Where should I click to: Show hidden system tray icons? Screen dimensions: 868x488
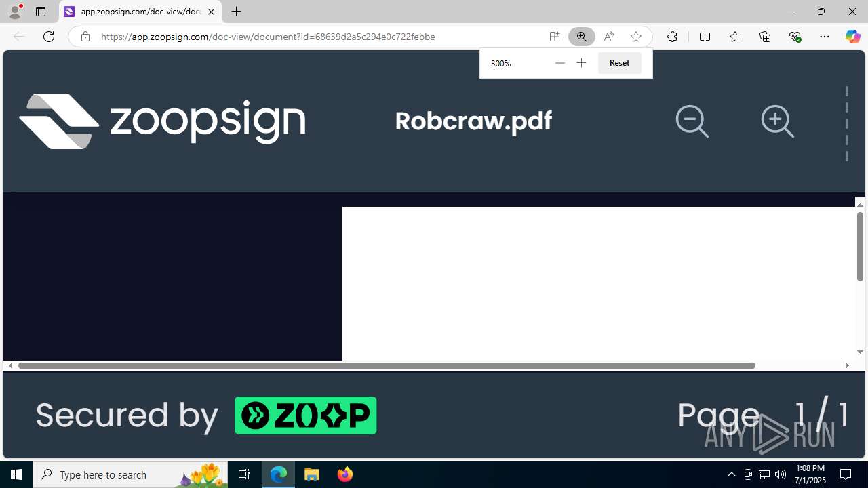click(x=731, y=474)
